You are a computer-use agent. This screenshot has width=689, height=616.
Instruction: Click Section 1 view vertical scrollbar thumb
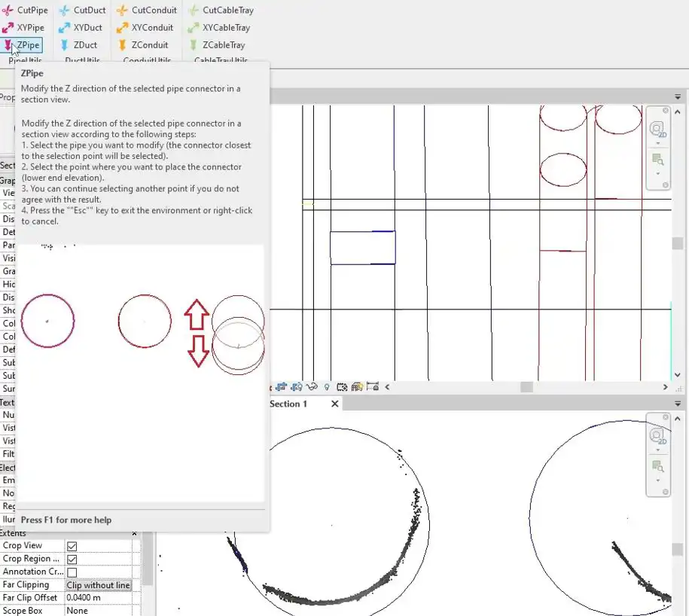click(678, 549)
